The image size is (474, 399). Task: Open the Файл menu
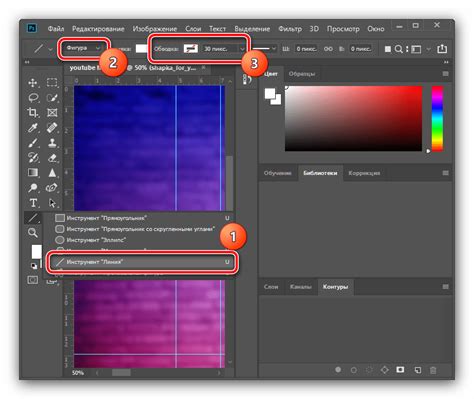pyautogui.click(x=56, y=29)
